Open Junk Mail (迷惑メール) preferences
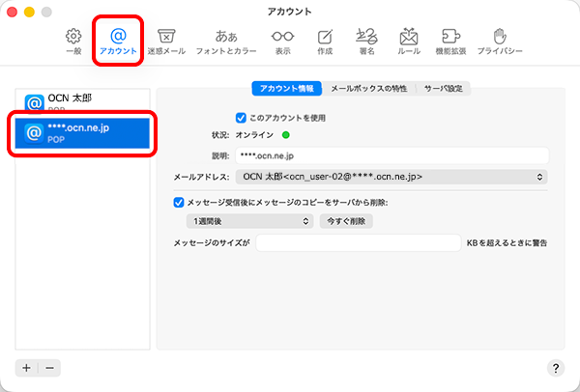 pos(166,40)
